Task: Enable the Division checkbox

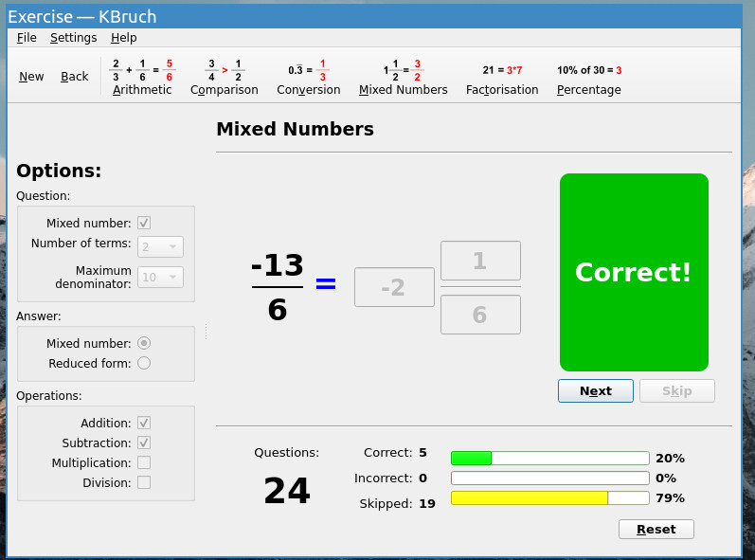Action: pyautogui.click(x=144, y=482)
